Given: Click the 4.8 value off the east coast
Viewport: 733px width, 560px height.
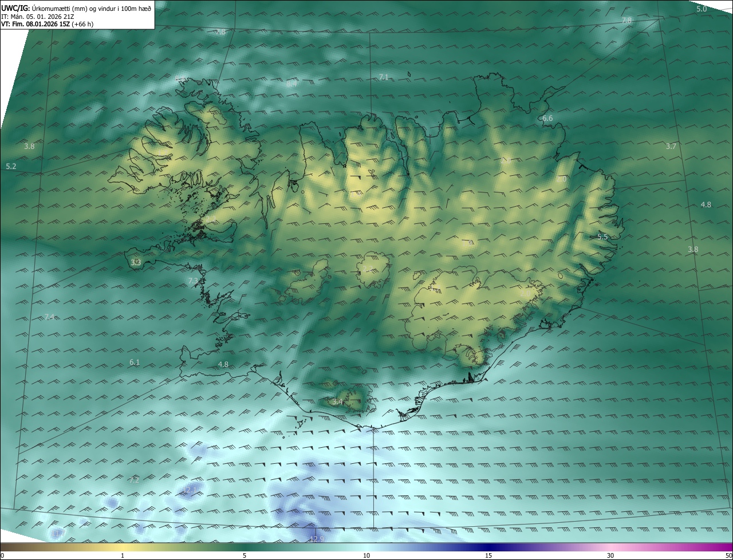Looking at the screenshot, I should pyautogui.click(x=706, y=205).
